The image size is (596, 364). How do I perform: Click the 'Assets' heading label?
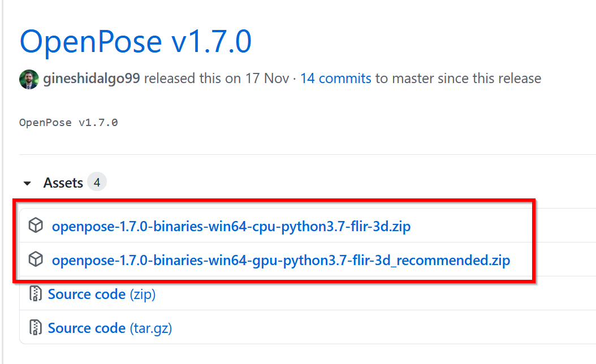coord(63,183)
